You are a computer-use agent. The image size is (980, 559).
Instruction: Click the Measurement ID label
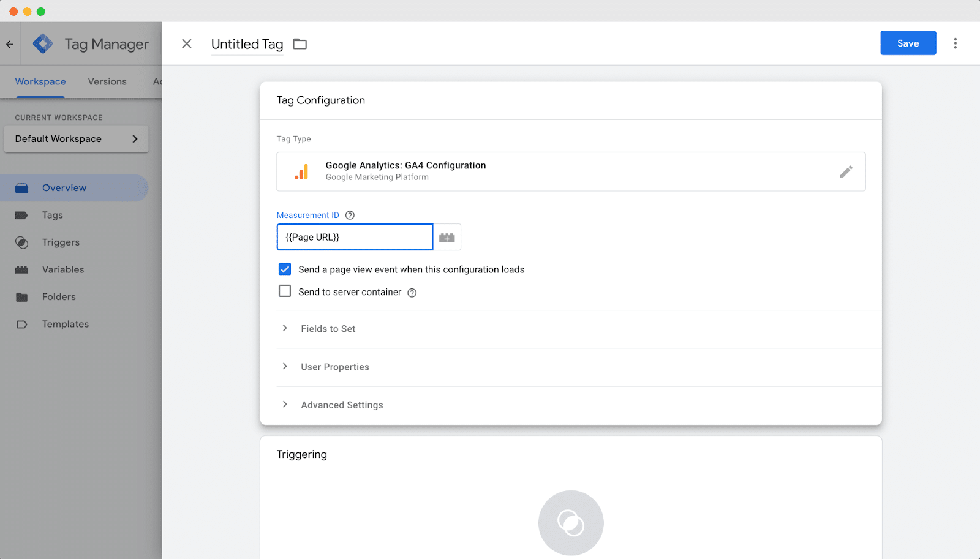[x=308, y=215]
